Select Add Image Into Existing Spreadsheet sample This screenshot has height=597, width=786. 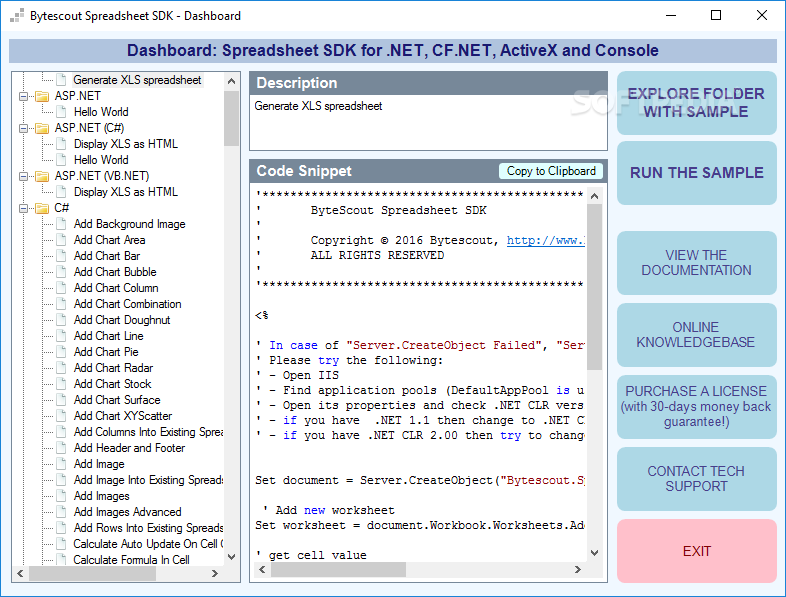[148, 480]
